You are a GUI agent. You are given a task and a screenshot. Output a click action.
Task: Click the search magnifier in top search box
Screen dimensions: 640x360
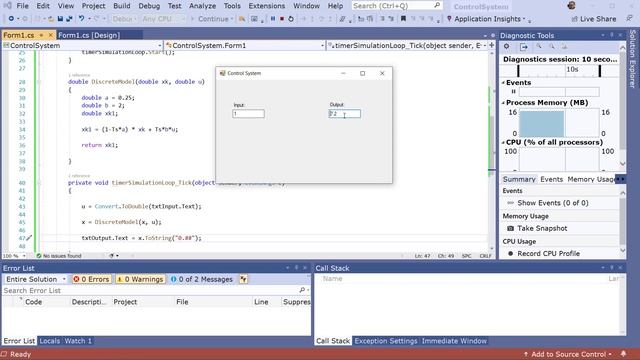(x=437, y=6)
